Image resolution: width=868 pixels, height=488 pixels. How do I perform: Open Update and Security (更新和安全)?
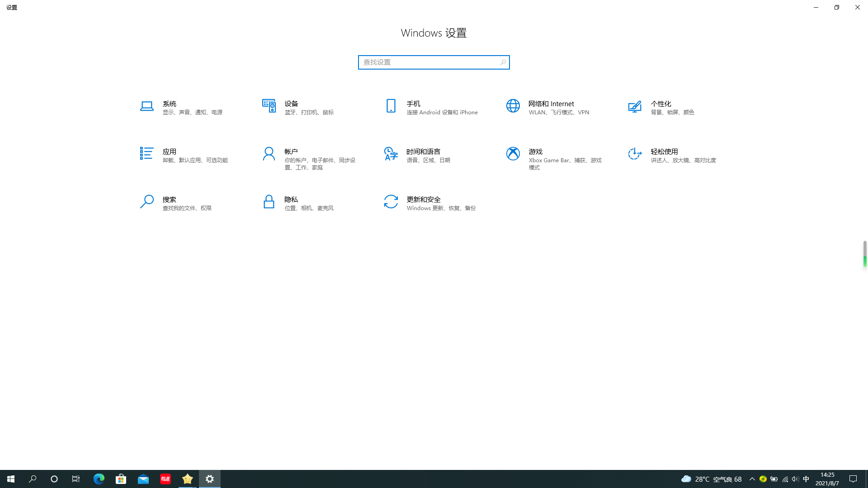tap(423, 200)
